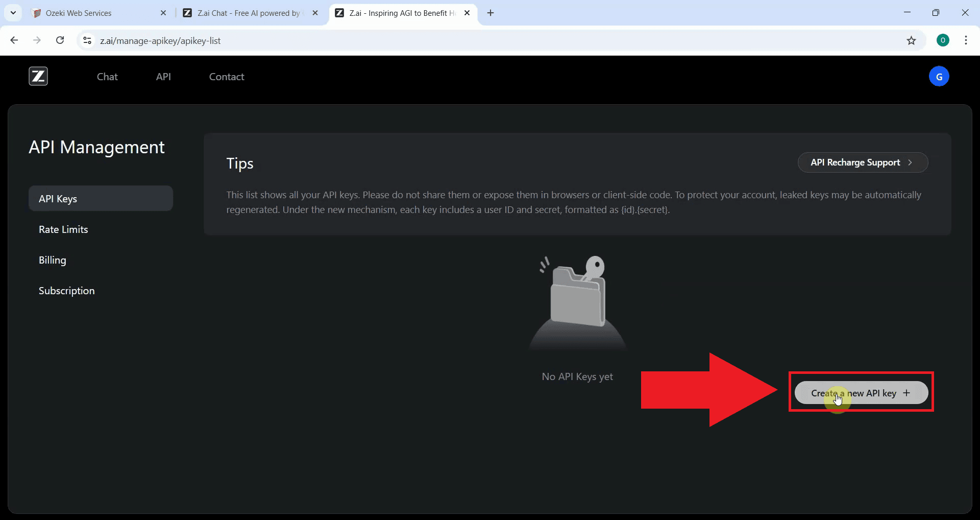Reload the current page
Viewport: 980px width, 520px height.
point(60,40)
